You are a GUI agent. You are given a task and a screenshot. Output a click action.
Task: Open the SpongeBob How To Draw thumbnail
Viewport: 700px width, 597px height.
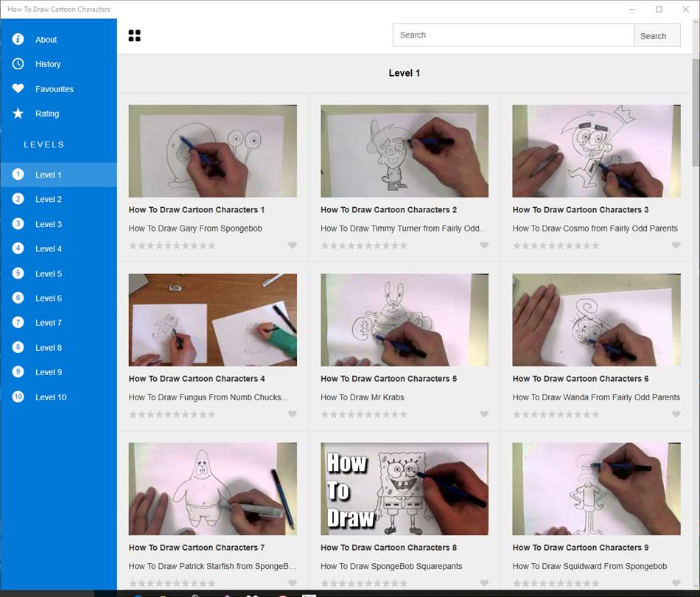point(405,489)
